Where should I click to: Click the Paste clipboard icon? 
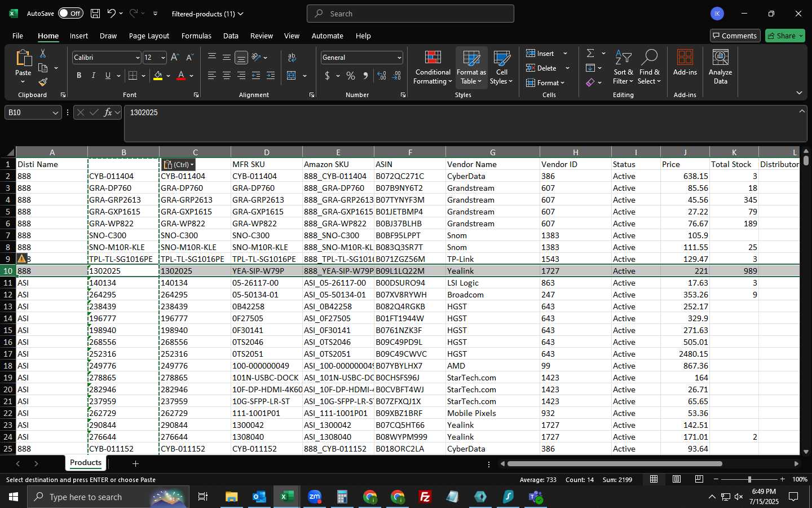click(23, 58)
